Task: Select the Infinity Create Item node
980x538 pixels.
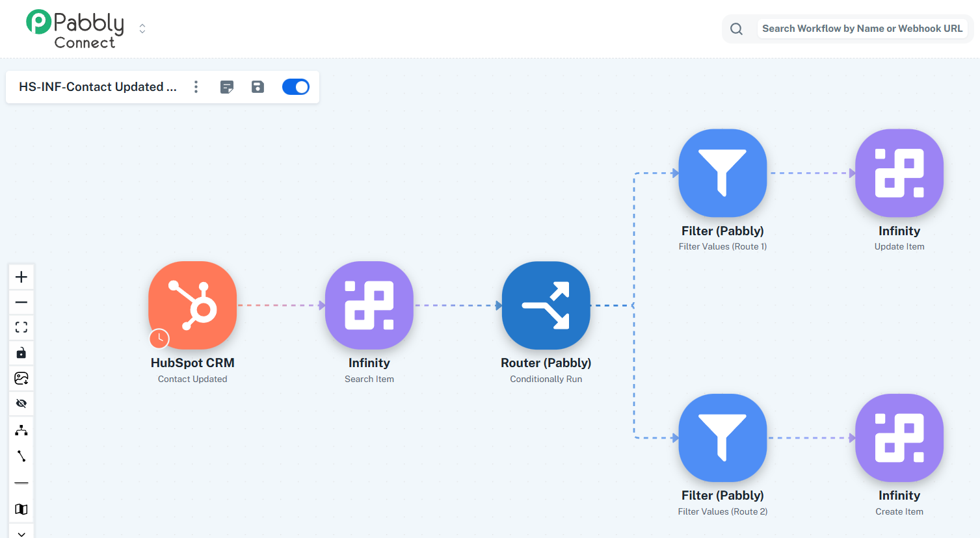Action: pyautogui.click(x=899, y=437)
